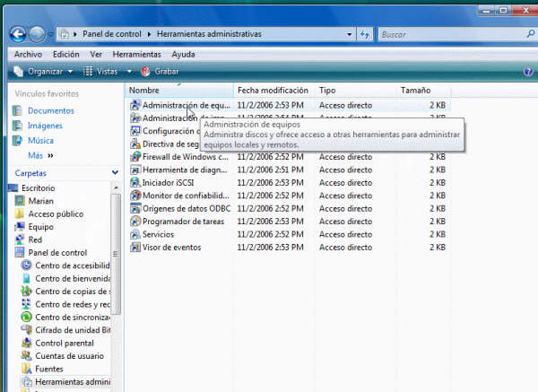The height and width of the screenshot is (392, 538).
Task: Click the search magnifier icon
Action: (531, 34)
